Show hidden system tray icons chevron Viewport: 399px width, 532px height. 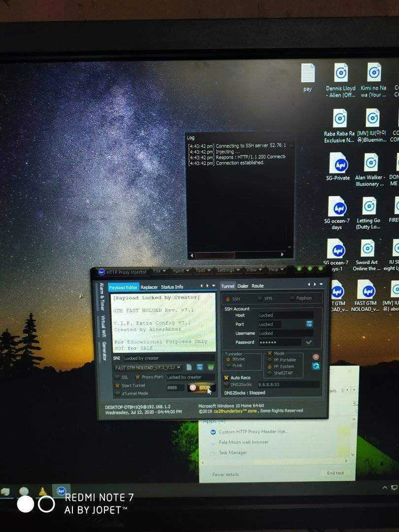click(385, 488)
